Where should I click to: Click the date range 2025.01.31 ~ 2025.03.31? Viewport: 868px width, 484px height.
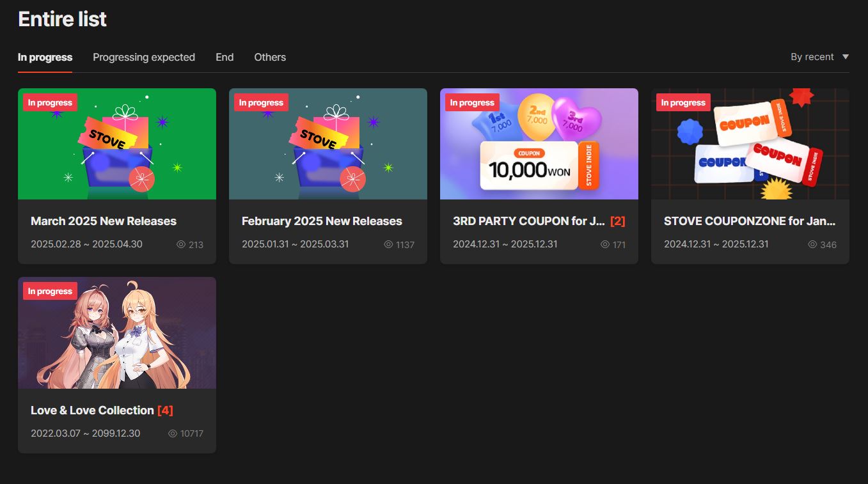[296, 244]
